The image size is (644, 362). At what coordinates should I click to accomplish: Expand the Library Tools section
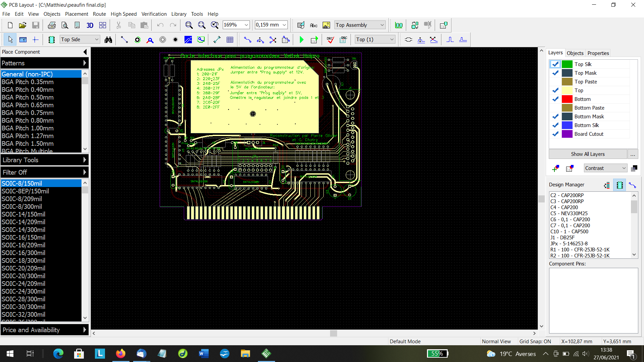tap(44, 160)
